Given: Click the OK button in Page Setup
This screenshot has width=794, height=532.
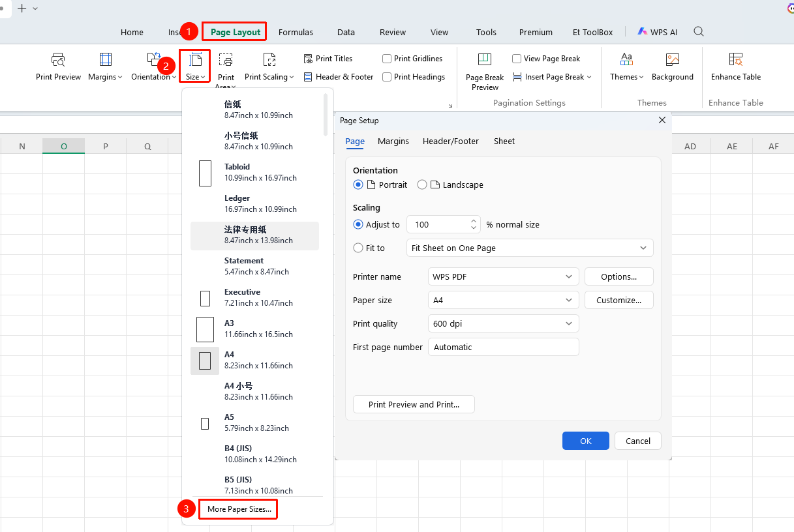Looking at the screenshot, I should [586, 441].
